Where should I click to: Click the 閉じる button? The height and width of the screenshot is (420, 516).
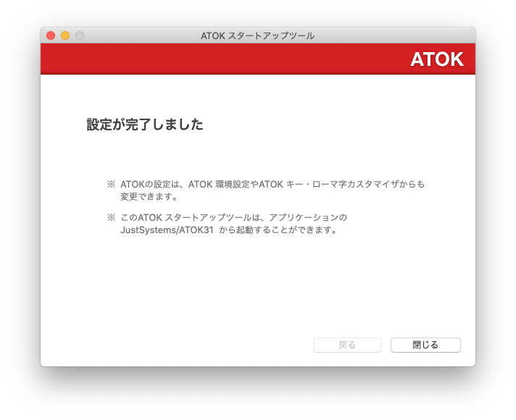425,345
